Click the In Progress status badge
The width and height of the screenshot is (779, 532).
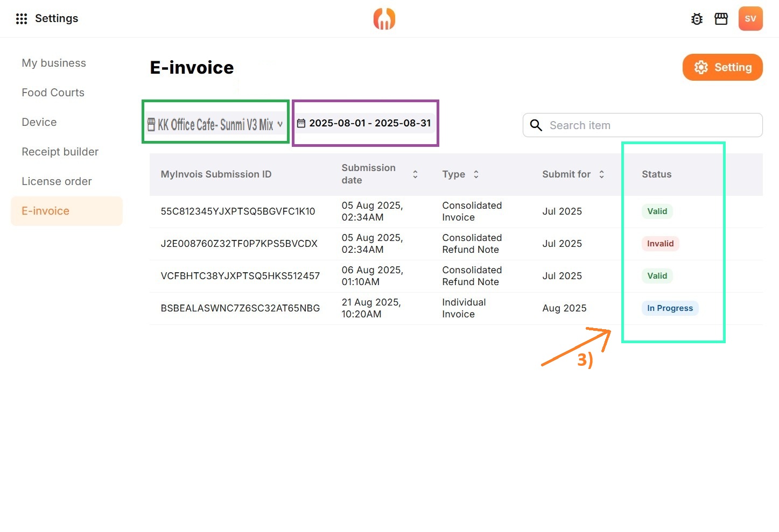coord(670,308)
